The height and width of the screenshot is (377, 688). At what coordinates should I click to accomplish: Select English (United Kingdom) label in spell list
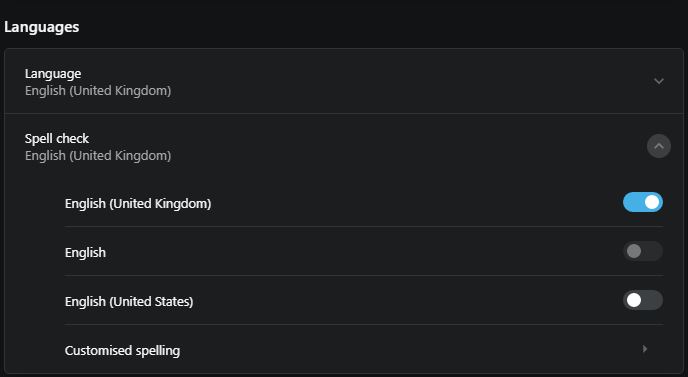pyautogui.click(x=138, y=204)
